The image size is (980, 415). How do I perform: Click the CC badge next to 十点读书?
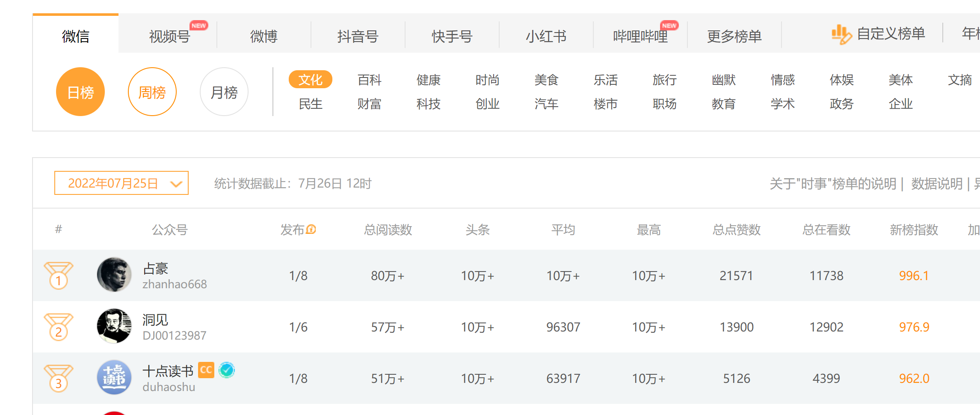point(206,370)
